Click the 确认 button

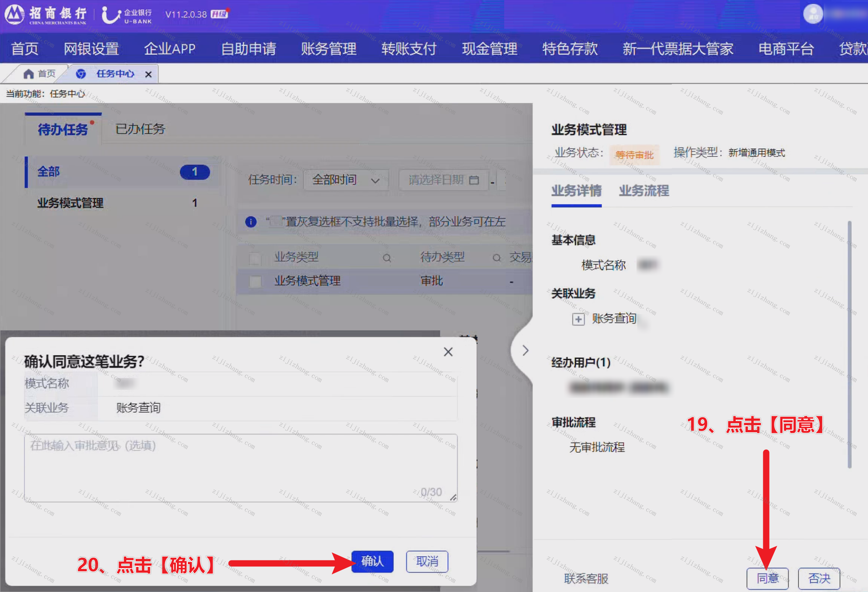(372, 562)
